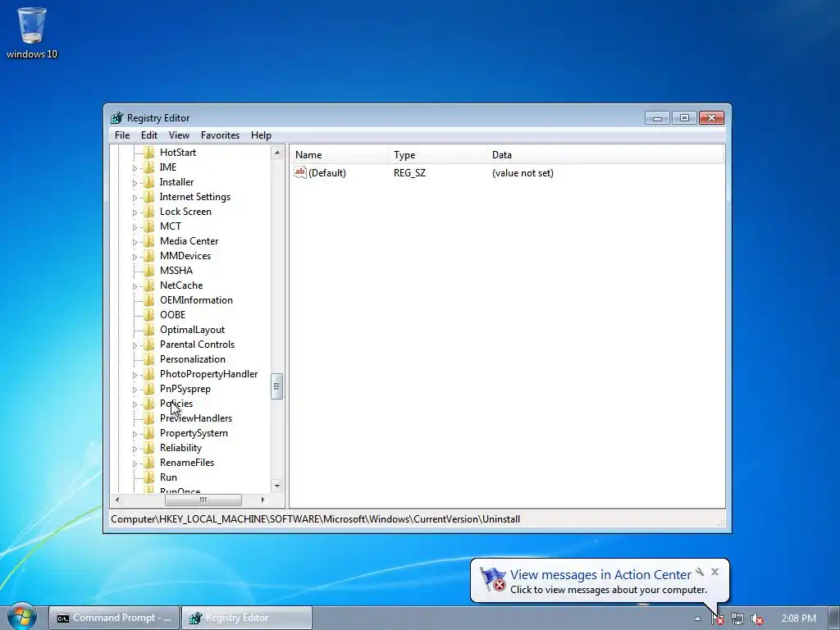
Task: Expand the Parental Controls key arrow
Action: [135, 345]
